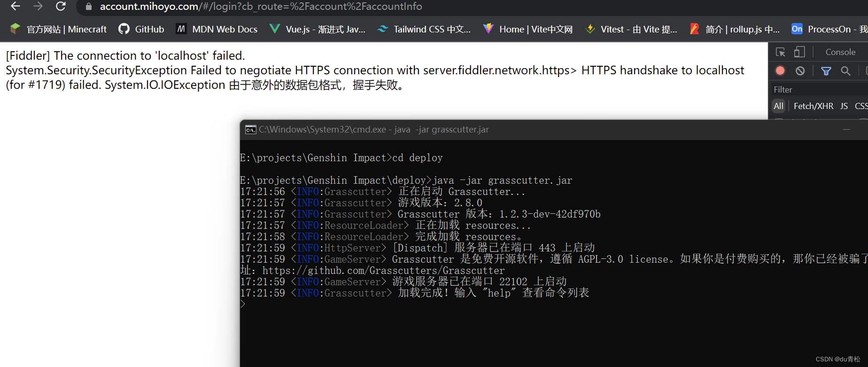Focus the DevTools Filter input

[820, 89]
